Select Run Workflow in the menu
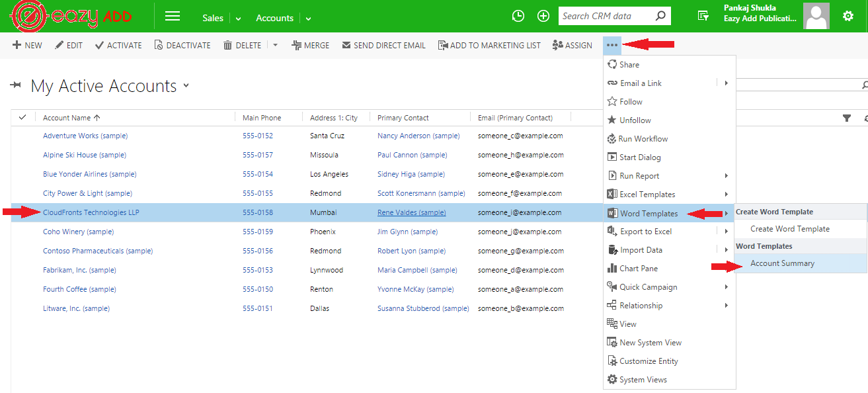Image resolution: width=868 pixels, height=393 pixels. [x=669, y=139]
